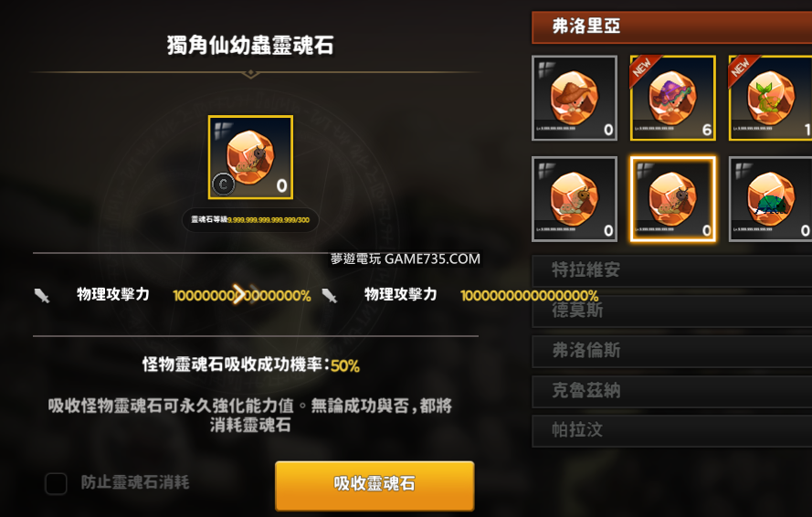Open the 克魯茲納 region tab
Image resolution: width=812 pixels, height=517 pixels.
point(671,391)
